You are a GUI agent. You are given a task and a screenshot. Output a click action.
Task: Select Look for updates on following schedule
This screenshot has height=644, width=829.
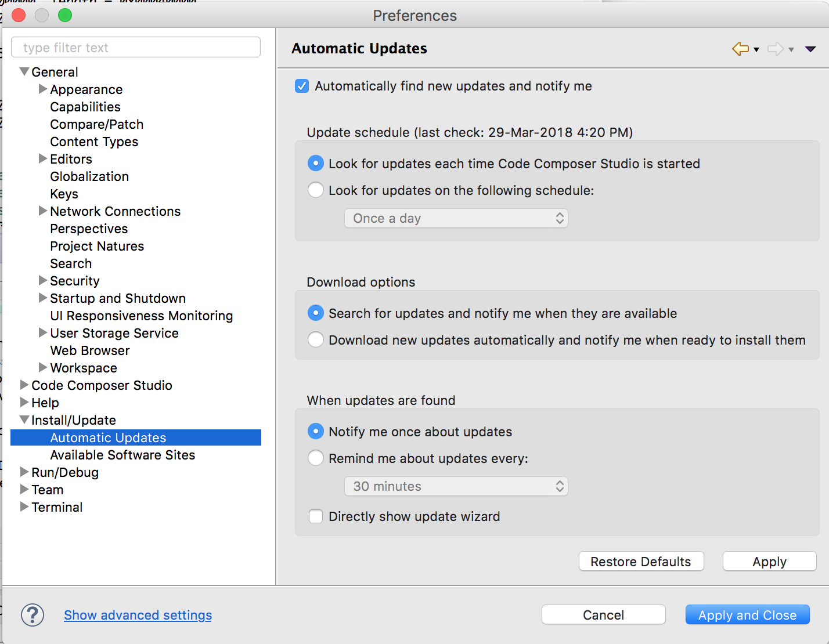point(316,190)
